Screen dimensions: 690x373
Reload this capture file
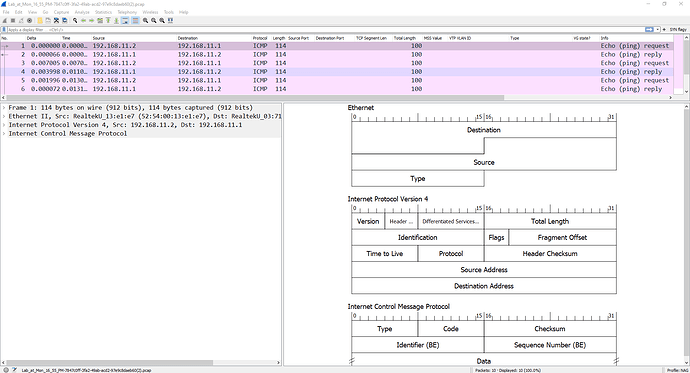[x=65, y=20]
